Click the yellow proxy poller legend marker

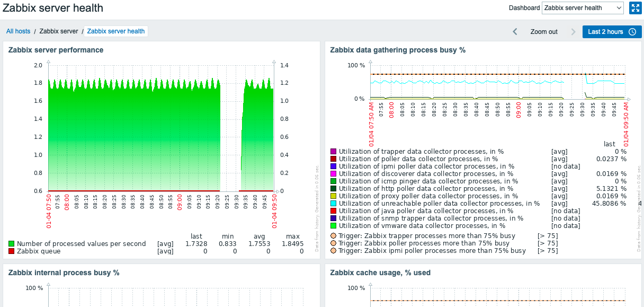(333, 196)
